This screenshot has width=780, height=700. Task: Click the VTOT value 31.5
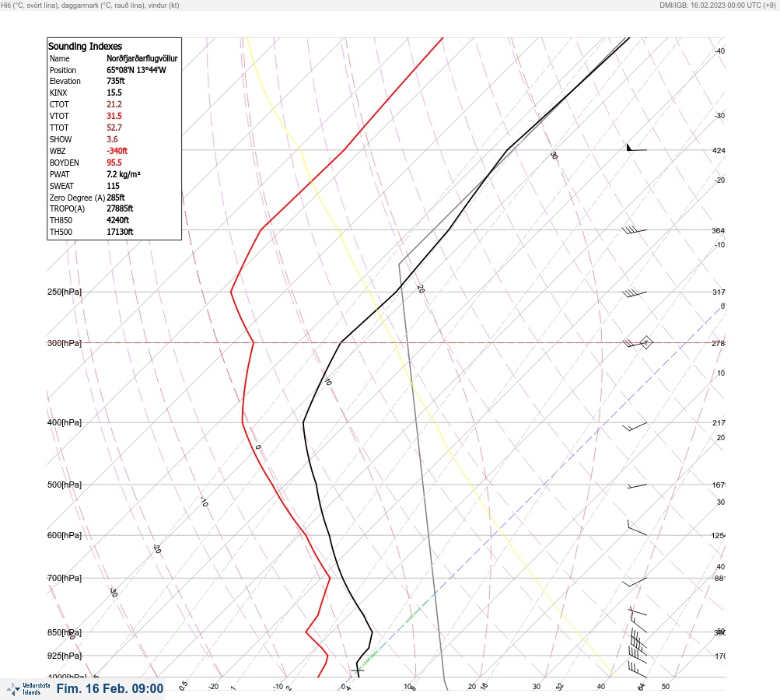[x=114, y=116]
